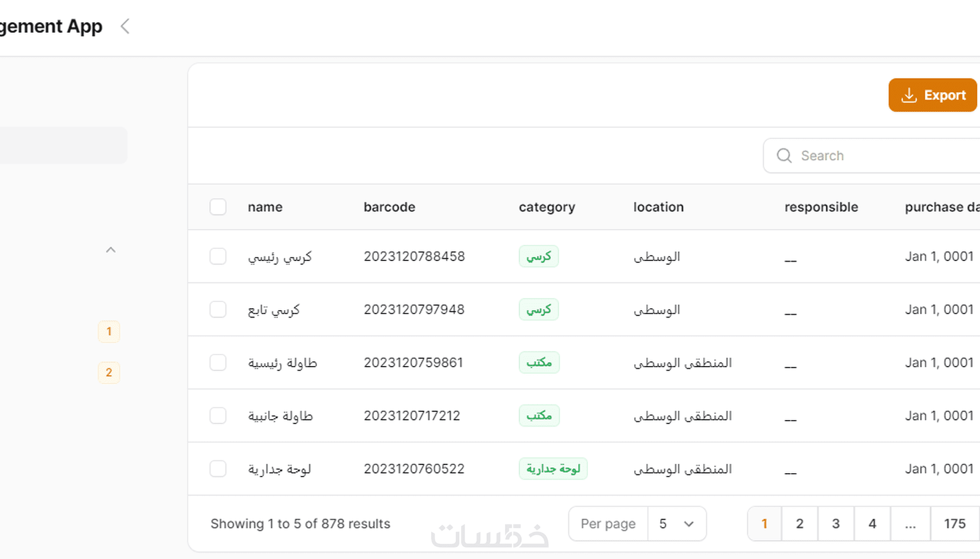Screen dimensions: 980x559
Task: Select the row with barcode 2023120717212
Action: click(218, 416)
